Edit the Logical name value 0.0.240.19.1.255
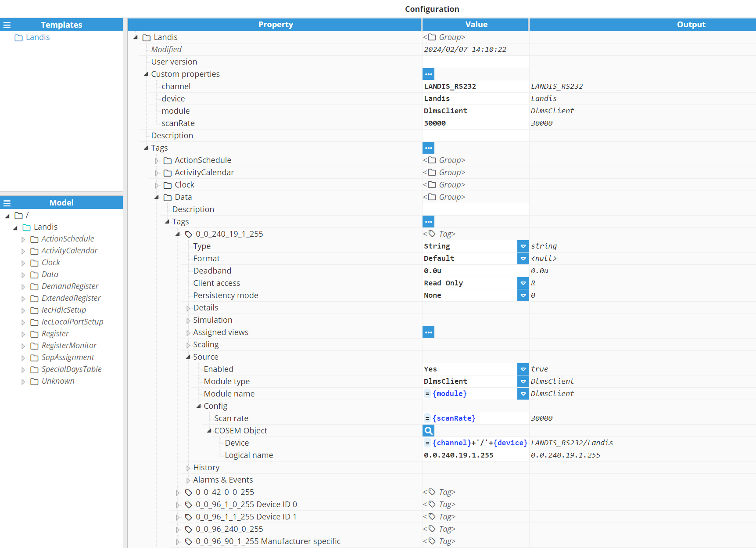 (x=476, y=455)
